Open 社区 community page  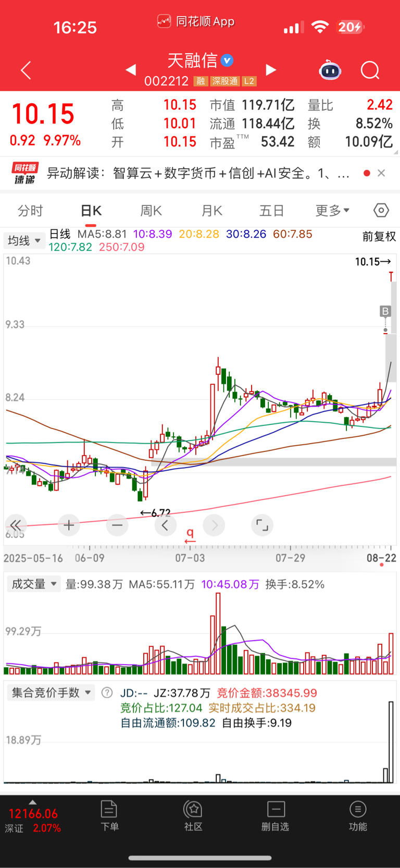pyautogui.click(x=193, y=816)
